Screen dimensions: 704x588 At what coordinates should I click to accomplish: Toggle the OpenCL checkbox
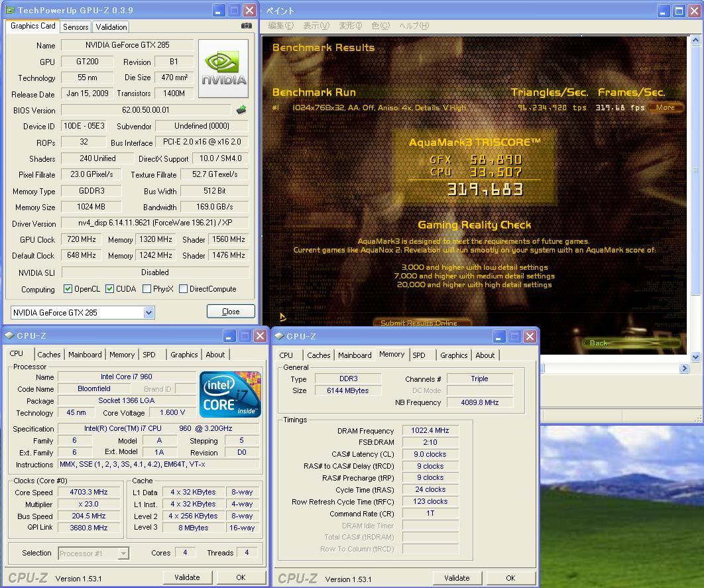click(68, 288)
